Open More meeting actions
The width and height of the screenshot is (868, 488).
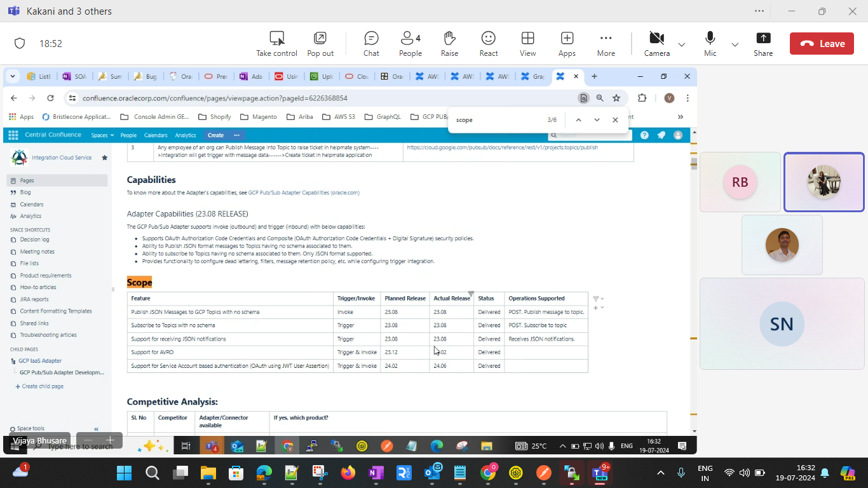[606, 44]
